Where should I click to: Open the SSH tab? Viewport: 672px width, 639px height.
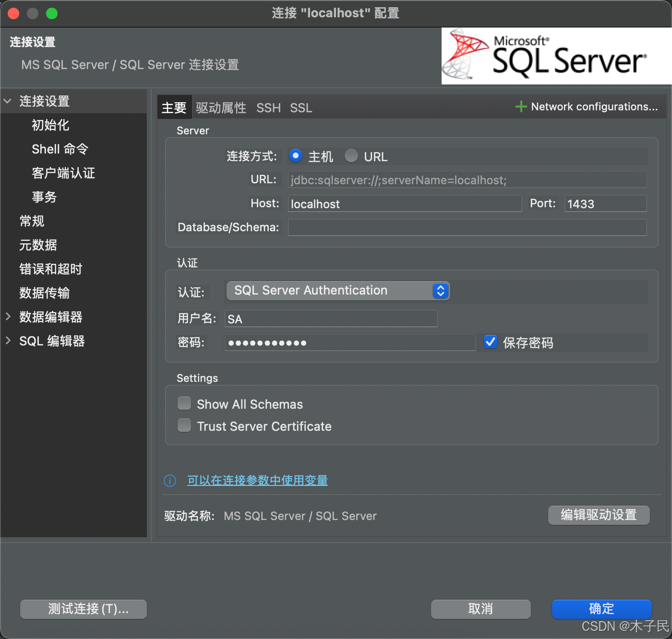(268, 108)
